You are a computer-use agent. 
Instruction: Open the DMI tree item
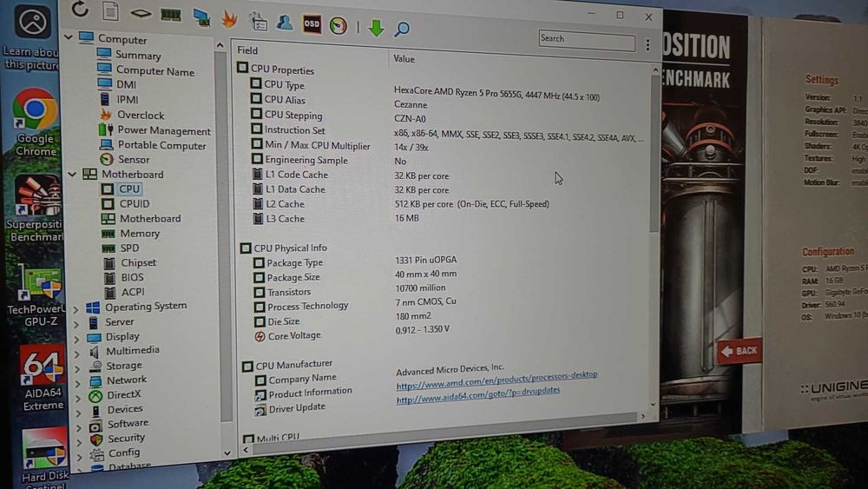click(x=126, y=84)
